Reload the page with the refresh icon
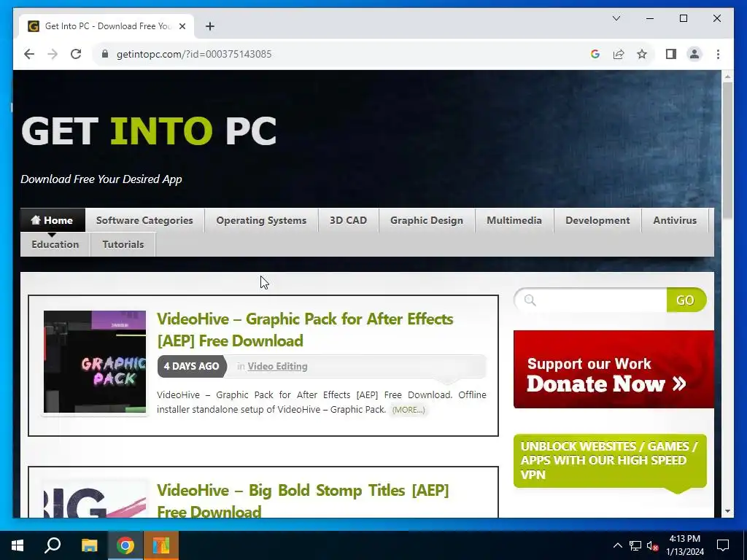Image resolution: width=747 pixels, height=560 pixels. (x=76, y=54)
